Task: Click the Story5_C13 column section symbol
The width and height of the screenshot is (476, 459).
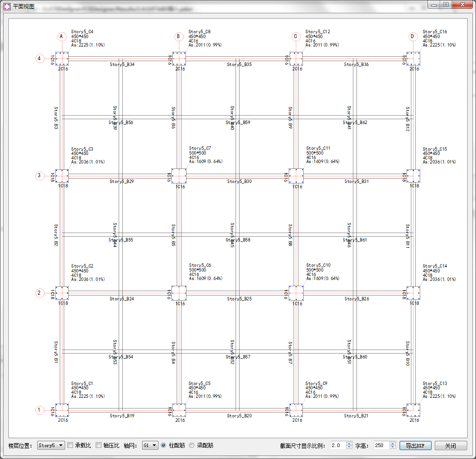Action: 413,410
